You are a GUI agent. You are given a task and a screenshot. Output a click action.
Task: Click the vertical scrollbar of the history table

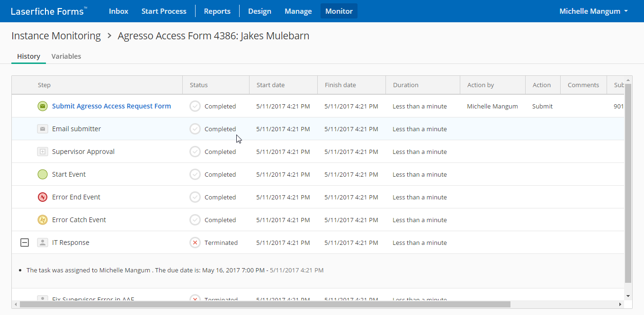pyautogui.click(x=628, y=184)
